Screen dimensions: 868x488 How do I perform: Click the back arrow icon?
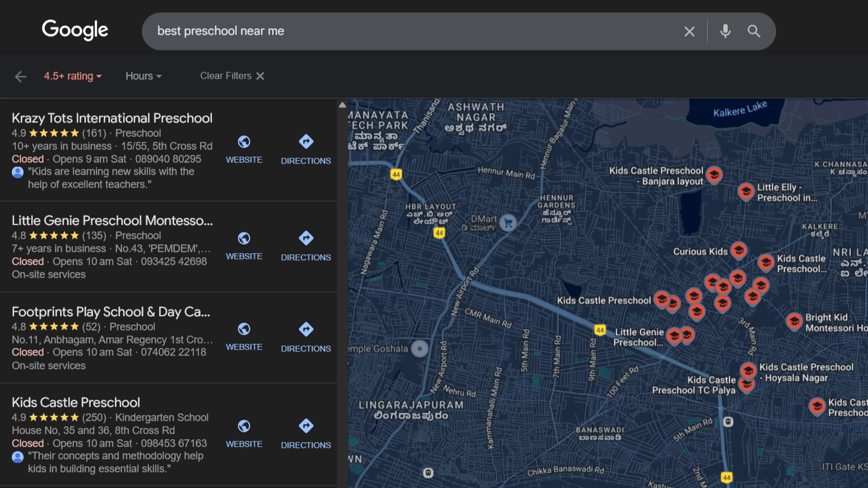(20, 76)
